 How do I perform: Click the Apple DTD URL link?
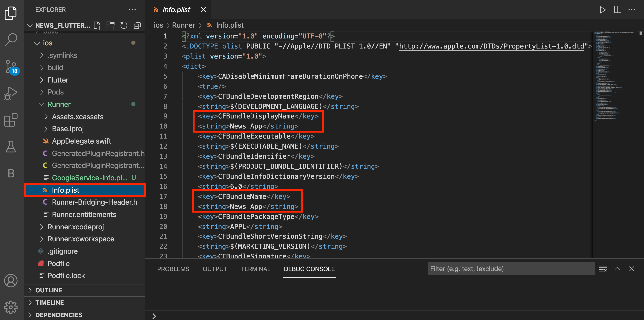[x=491, y=46]
